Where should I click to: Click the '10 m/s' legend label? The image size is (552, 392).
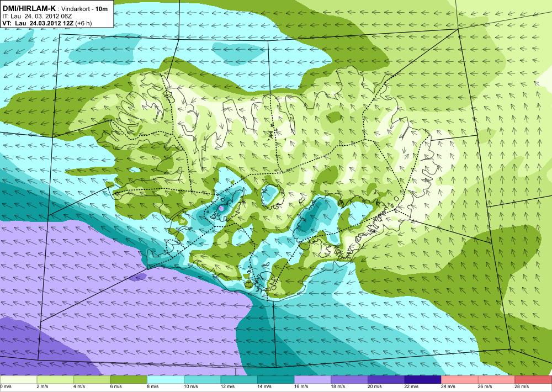(x=191, y=386)
